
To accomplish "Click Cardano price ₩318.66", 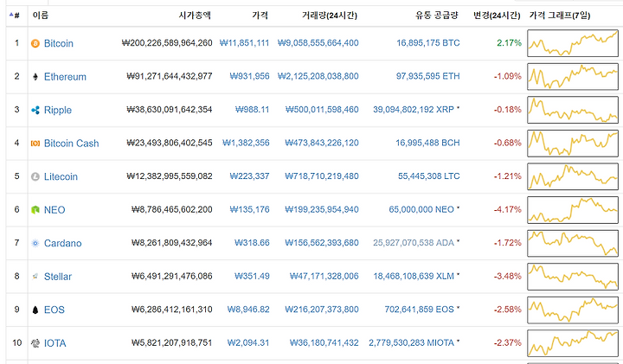I will 252,243.
